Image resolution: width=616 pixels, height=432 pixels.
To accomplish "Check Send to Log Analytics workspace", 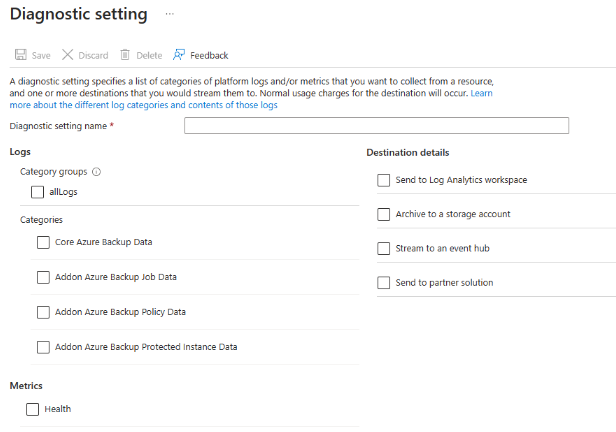I will click(x=384, y=180).
